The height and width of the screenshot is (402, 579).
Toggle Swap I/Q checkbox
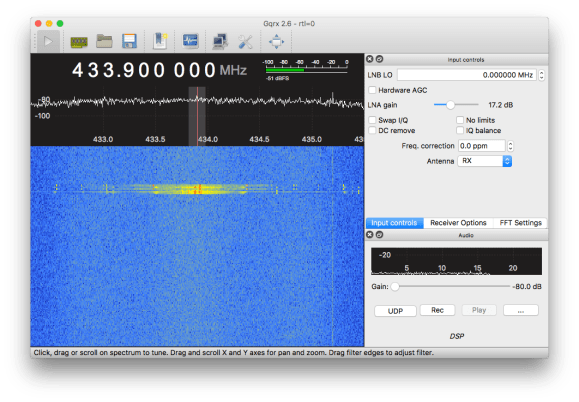(x=372, y=120)
